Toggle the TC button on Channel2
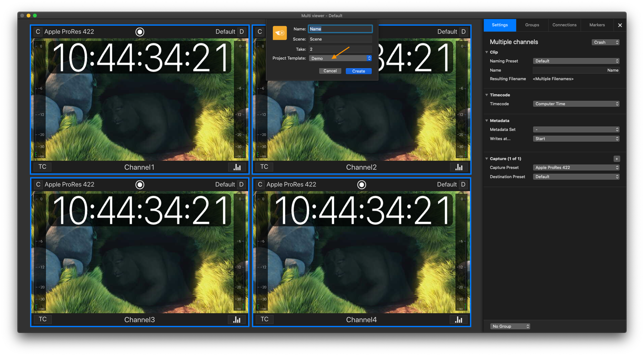The width and height of the screenshot is (644, 356). pyautogui.click(x=264, y=167)
